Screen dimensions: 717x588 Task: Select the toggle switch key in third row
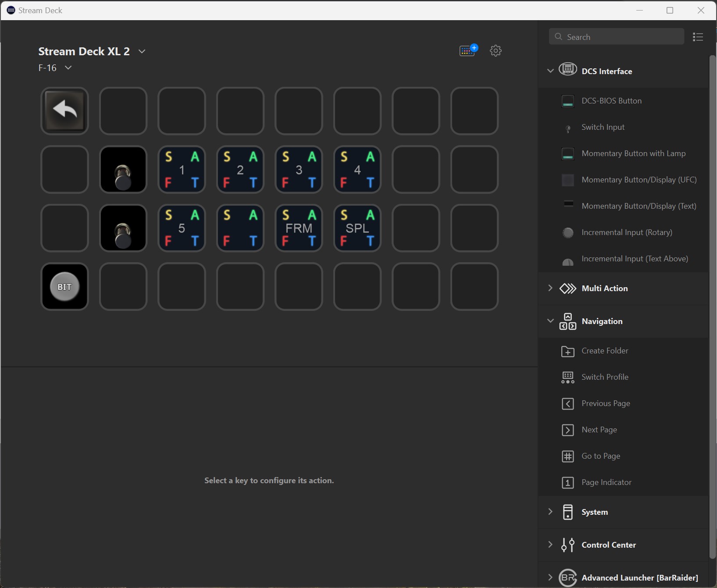coord(123,228)
